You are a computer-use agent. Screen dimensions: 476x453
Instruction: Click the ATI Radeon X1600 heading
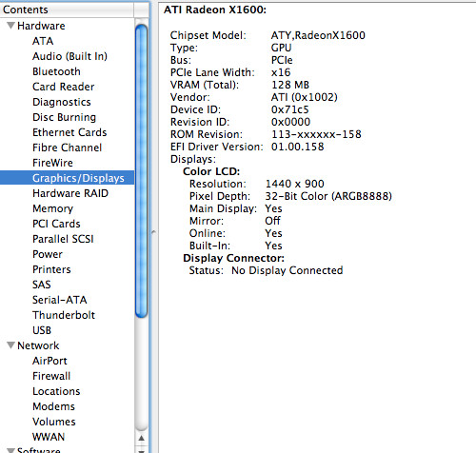pos(215,10)
